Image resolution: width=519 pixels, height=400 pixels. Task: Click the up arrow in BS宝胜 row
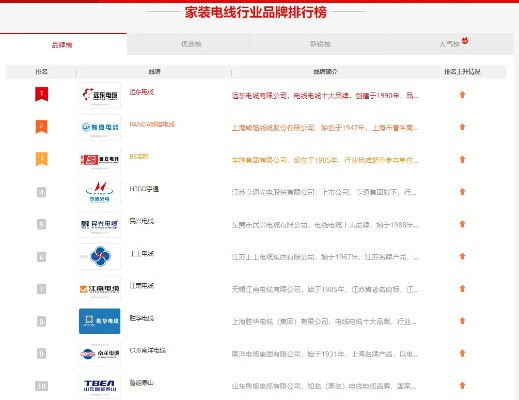[x=462, y=159]
